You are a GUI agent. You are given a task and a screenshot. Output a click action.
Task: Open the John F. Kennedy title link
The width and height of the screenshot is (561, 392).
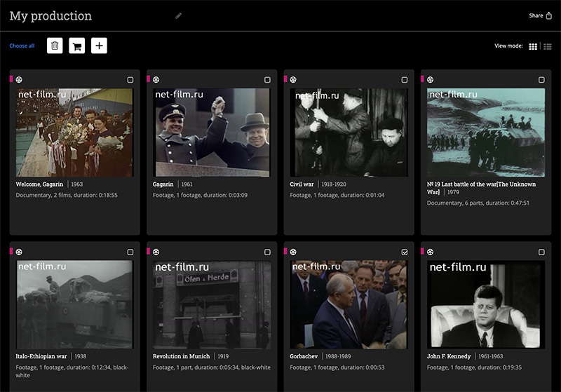point(449,356)
